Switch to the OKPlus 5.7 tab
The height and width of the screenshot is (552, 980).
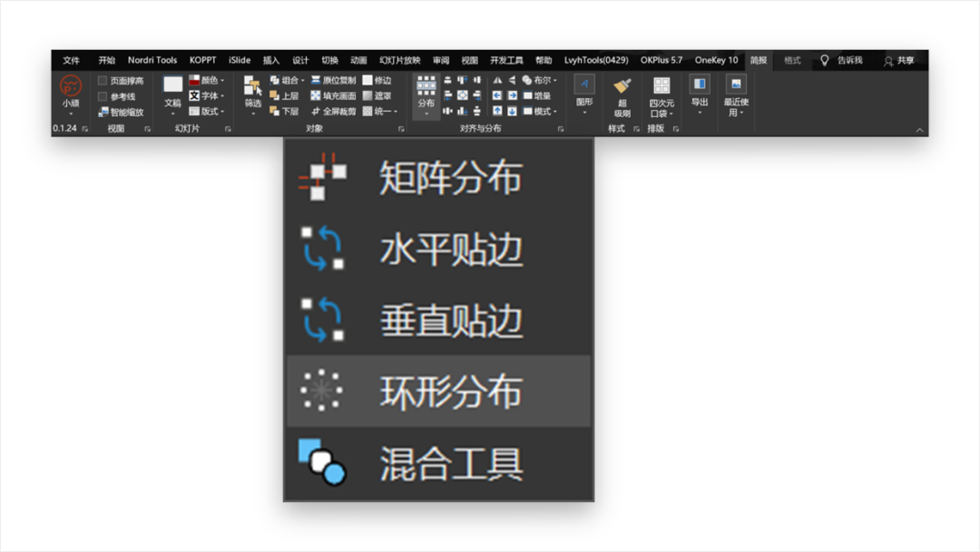click(661, 60)
